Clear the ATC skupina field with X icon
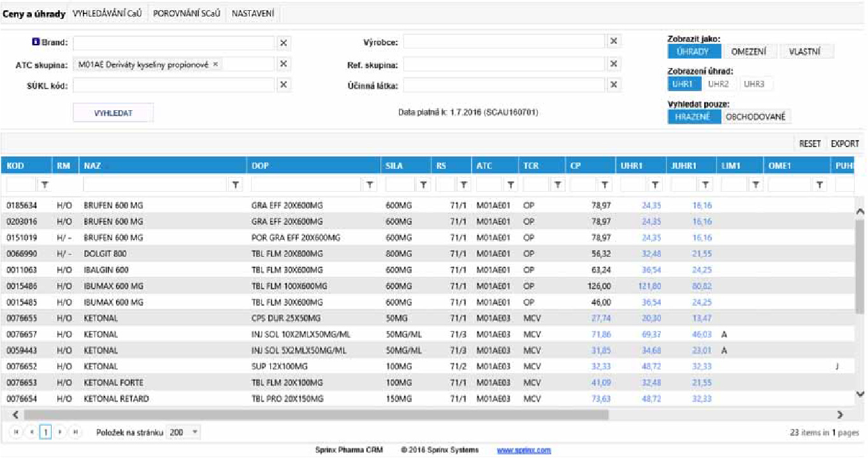The height and width of the screenshot is (458, 868). [284, 64]
